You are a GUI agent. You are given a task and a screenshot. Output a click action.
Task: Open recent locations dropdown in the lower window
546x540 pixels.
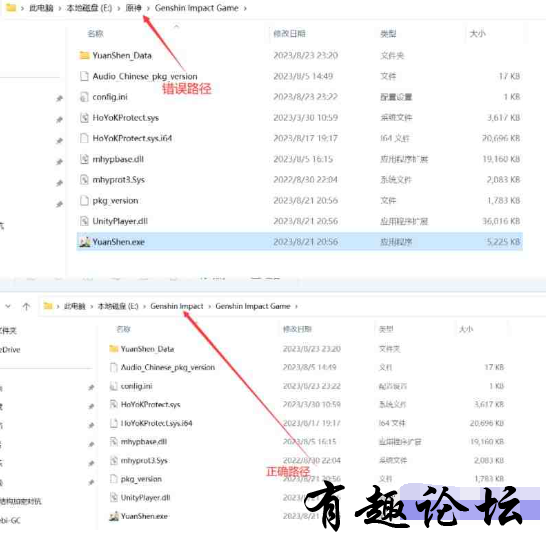(8, 306)
